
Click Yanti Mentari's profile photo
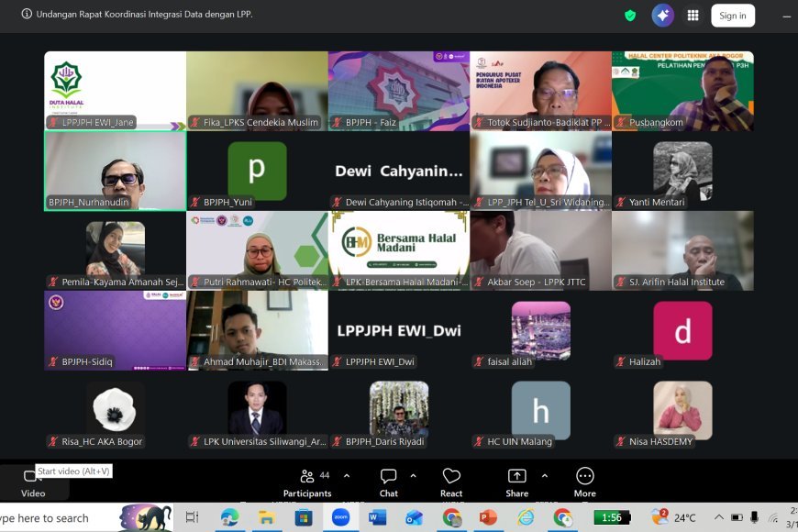click(682, 171)
